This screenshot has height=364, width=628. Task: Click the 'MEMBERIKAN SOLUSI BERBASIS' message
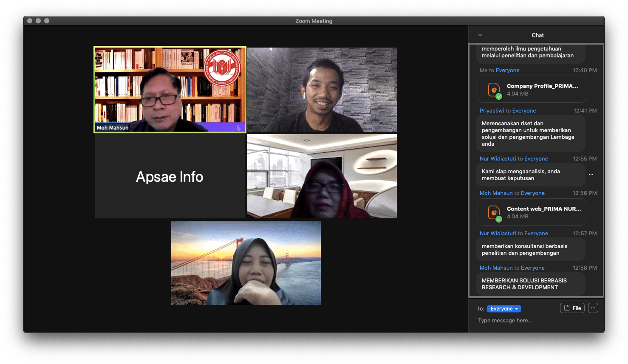(x=531, y=284)
